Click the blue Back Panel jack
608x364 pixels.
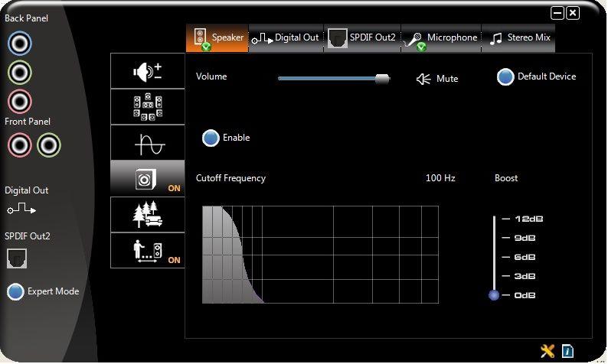coord(19,43)
